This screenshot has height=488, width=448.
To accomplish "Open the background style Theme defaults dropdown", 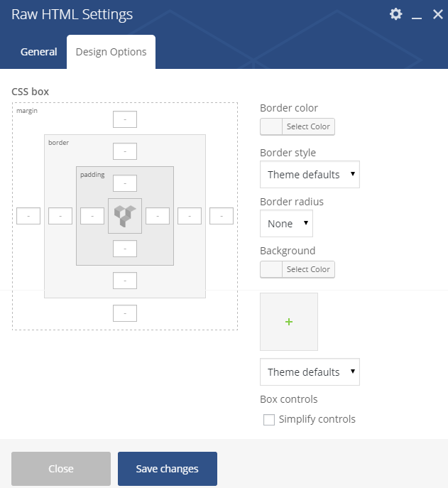I will point(310,372).
